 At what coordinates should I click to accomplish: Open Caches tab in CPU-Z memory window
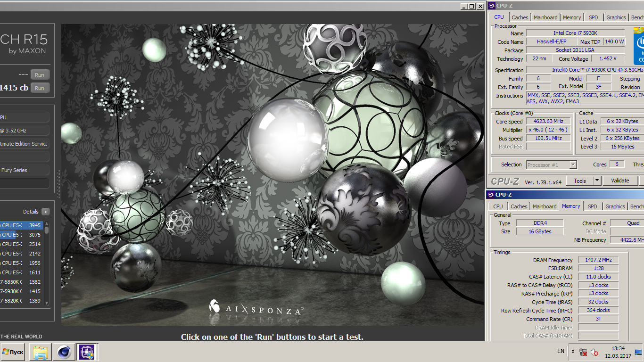[x=519, y=206]
